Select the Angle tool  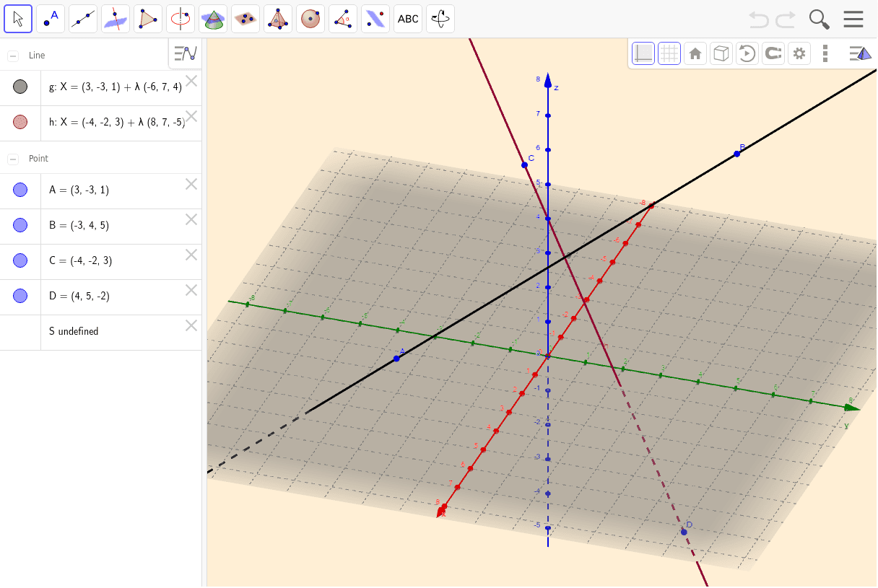343,19
